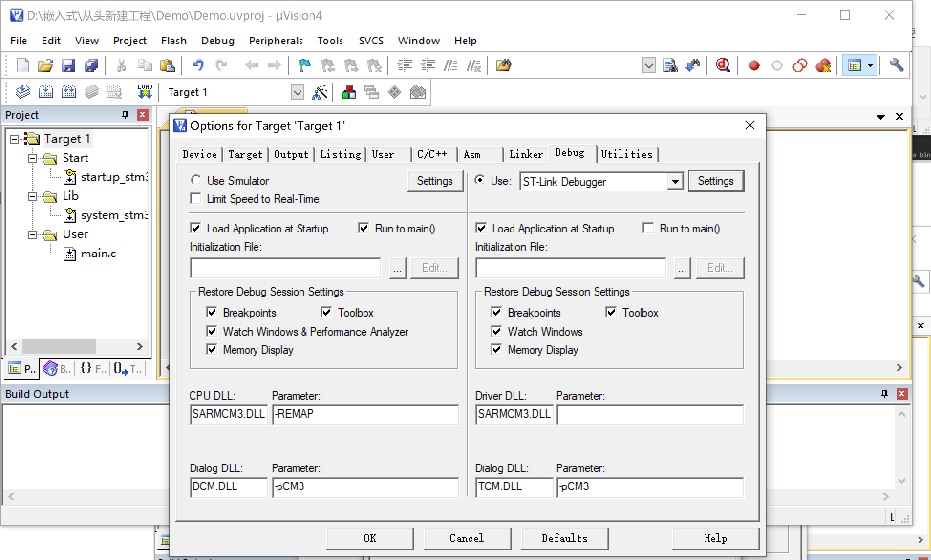Click the Undo toolbar icon
This screenshot has height=560, width=931.
pyautogui.click(x=198, y=65)
